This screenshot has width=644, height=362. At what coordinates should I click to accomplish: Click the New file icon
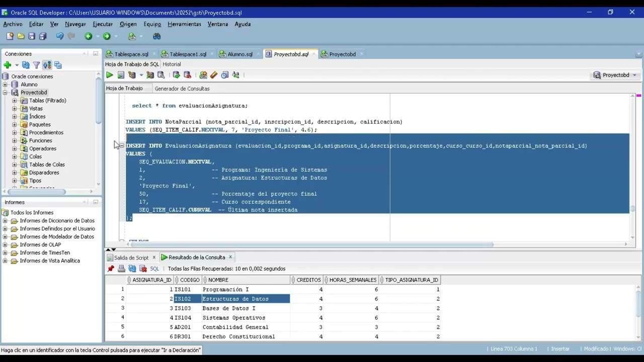[10, 36]
